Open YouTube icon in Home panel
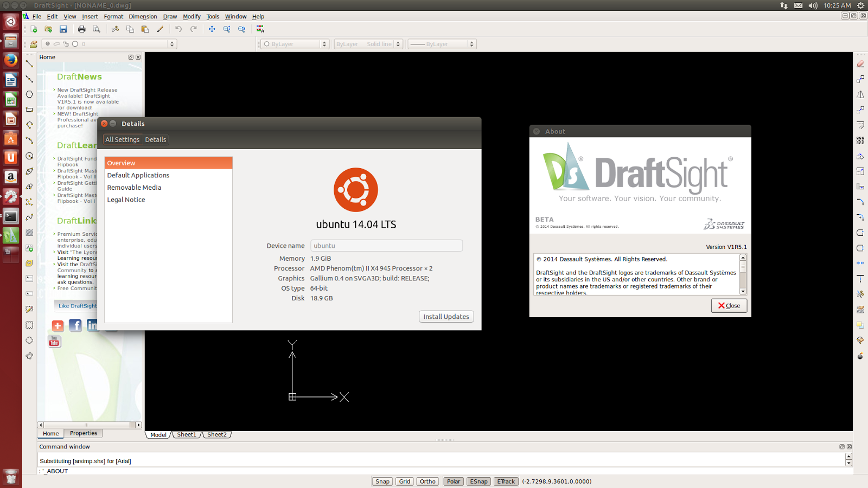 (x=54, y=341)
